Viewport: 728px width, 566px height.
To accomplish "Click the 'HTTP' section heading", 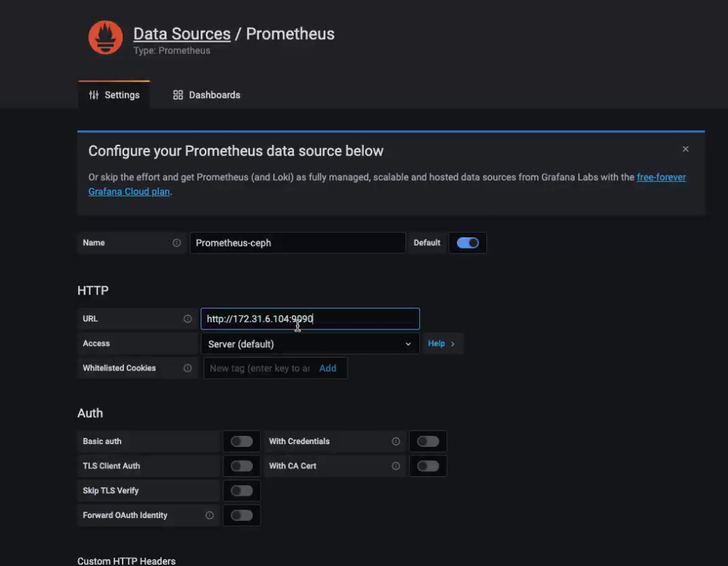I will click(x=93, y=290).
